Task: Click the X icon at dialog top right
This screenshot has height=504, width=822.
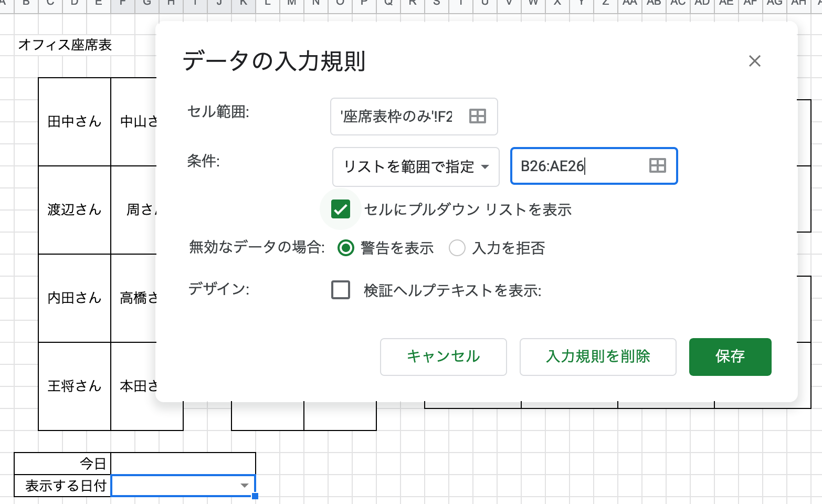Action: click(754, 61)
